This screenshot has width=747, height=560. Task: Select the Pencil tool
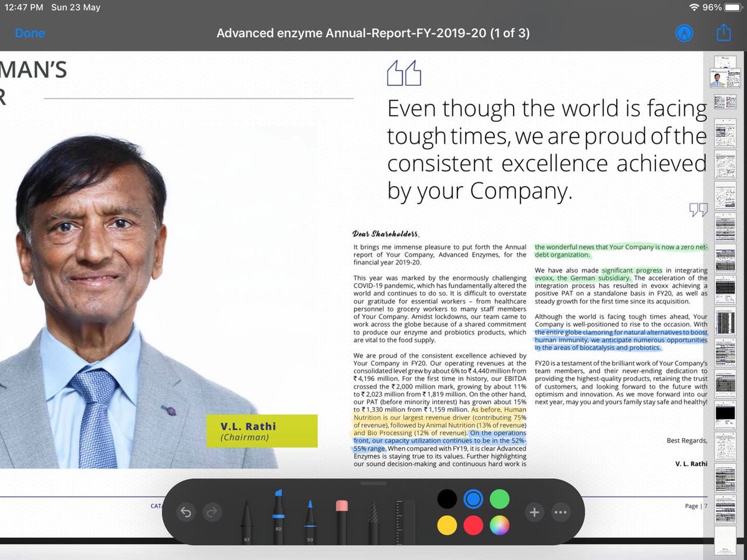tap(309, 521)
